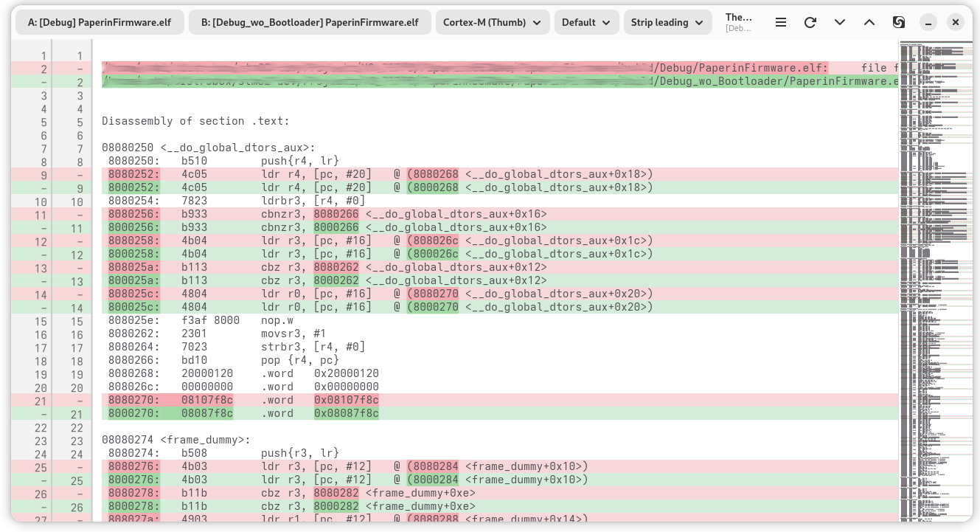Click the frame_dummy function header line
This screenshot has height=532, width=980.
point(176,440)
